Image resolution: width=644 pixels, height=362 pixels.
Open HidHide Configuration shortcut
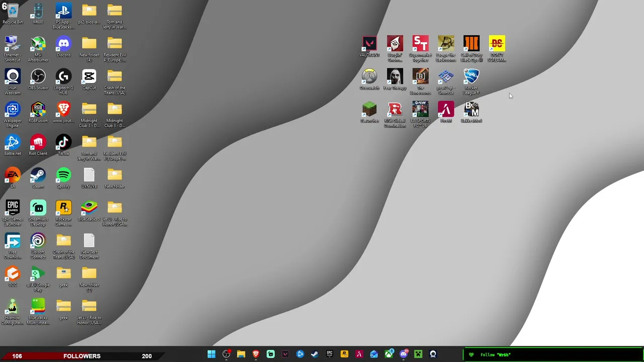13,312
